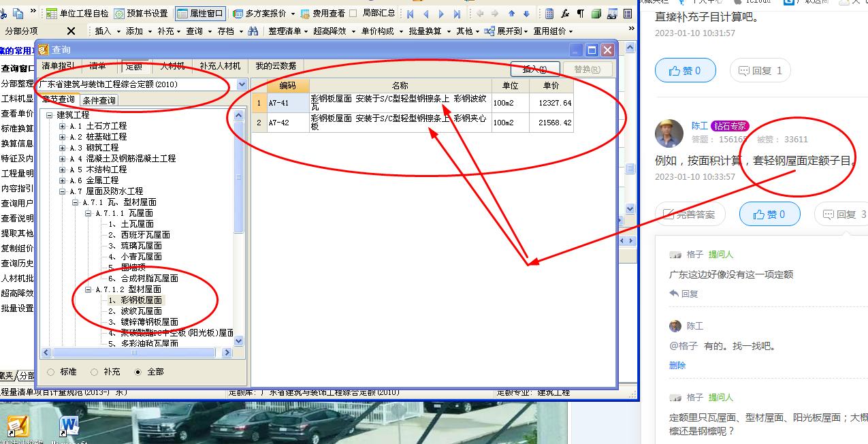Open the calculator icon in toolbar
The width and height of the screenshot is (868, 444).
pyautogui.click(x=549, y=14)
